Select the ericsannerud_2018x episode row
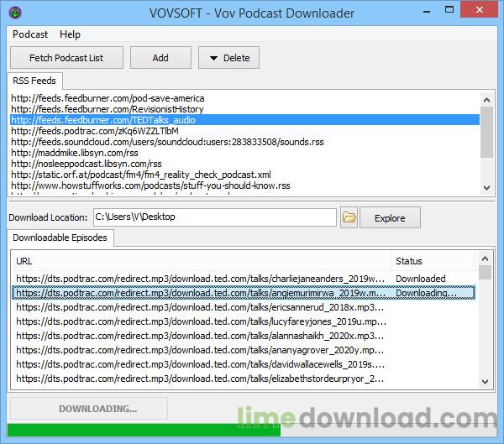504x444 pixels. 244,307
